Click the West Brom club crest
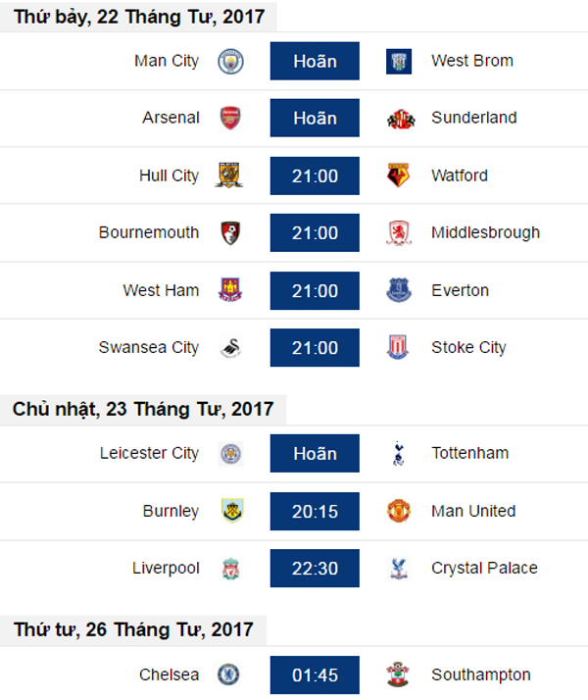This screenshot has width=588, height=700. click(399, 61)
